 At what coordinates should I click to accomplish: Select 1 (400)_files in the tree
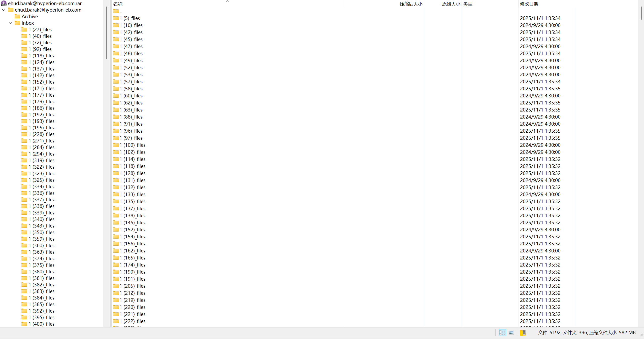[41, 324]
